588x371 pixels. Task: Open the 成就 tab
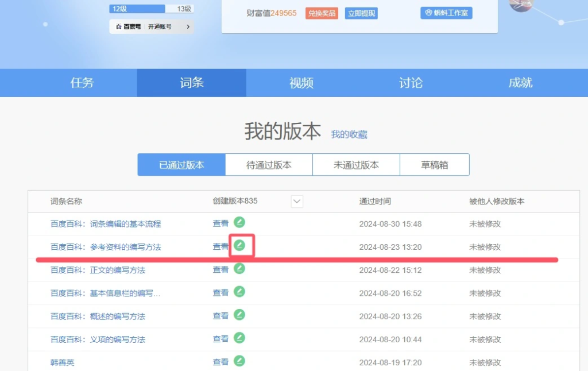click(520, 83)
